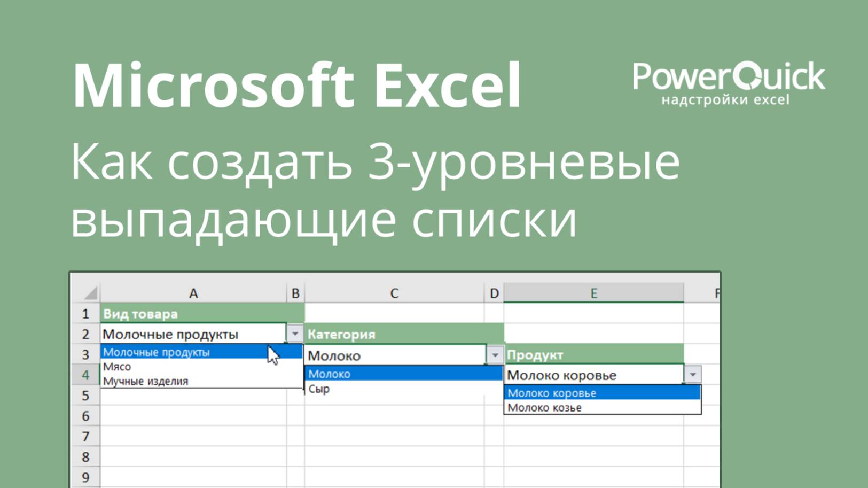This screenshot has height=488, width=868.
Task: Select 'Молоко козье' from the product list
Action: coord(603,407)
